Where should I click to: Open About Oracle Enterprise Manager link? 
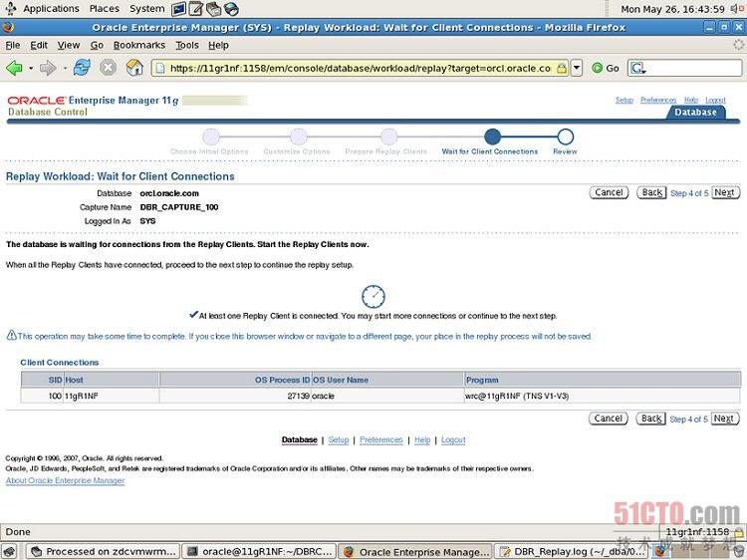(x=65, y=480)
